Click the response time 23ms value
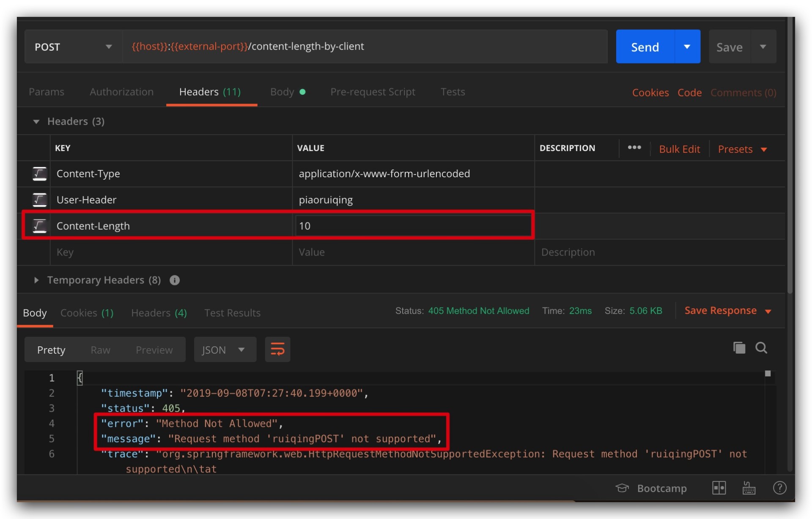The width and height of the screenshot is (812, 519). (x=580, y=311)
